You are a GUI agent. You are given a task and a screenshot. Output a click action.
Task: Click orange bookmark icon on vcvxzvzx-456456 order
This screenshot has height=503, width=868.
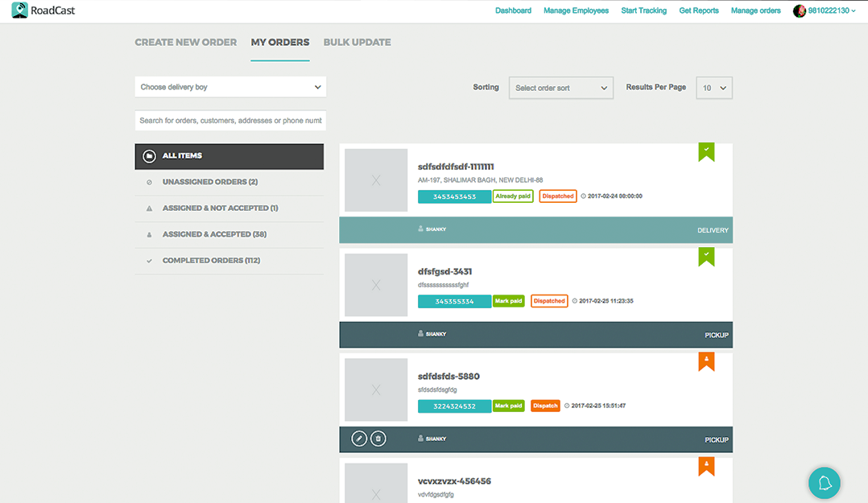pyautogui.click(x=706, y=466)
